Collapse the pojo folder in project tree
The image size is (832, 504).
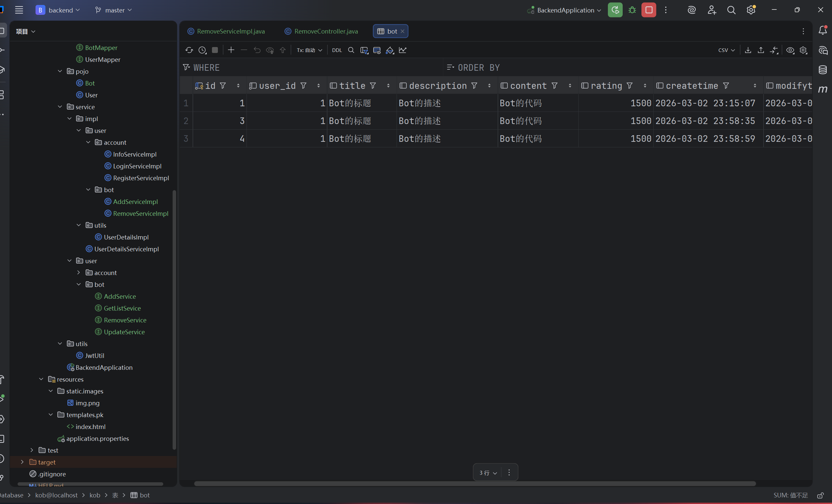click(60, 71)
